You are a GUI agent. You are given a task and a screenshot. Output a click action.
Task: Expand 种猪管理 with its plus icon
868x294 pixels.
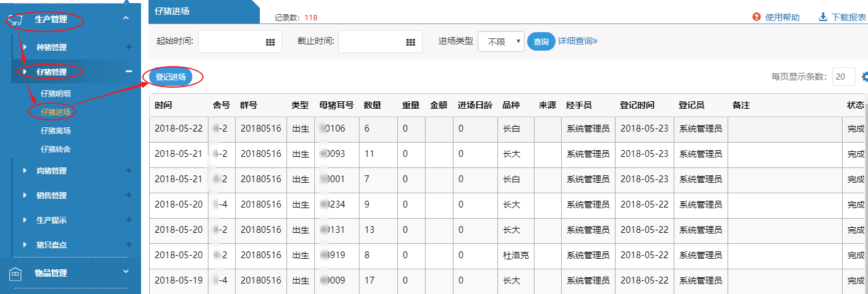tap(129, 47)
